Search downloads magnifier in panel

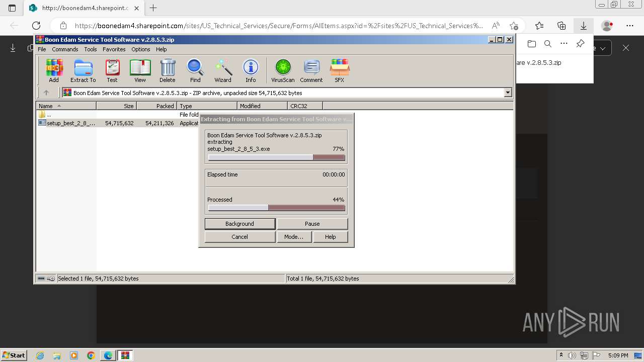548,44
